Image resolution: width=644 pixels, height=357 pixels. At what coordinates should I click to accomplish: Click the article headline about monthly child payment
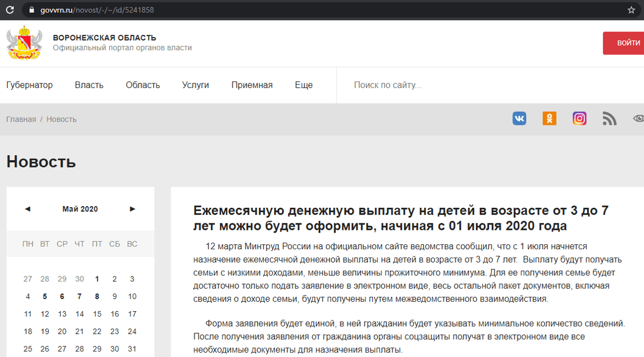click(x=401, y=218)
